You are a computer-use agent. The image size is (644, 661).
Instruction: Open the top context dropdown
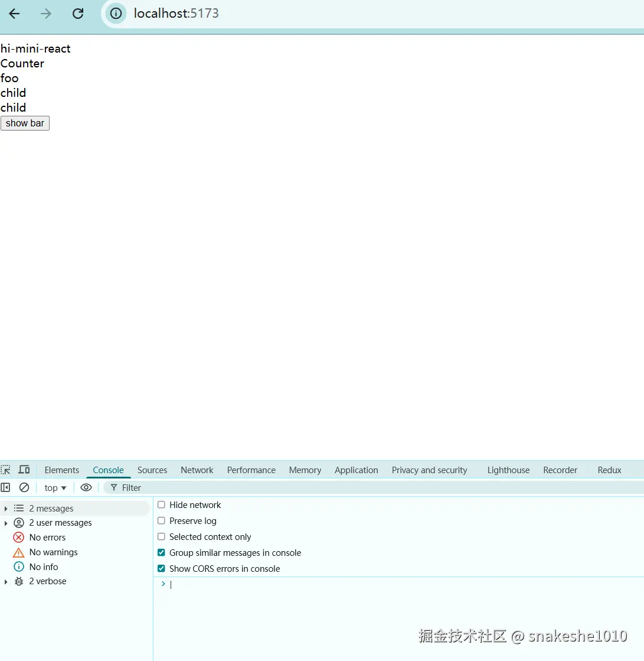coord(55,488)
